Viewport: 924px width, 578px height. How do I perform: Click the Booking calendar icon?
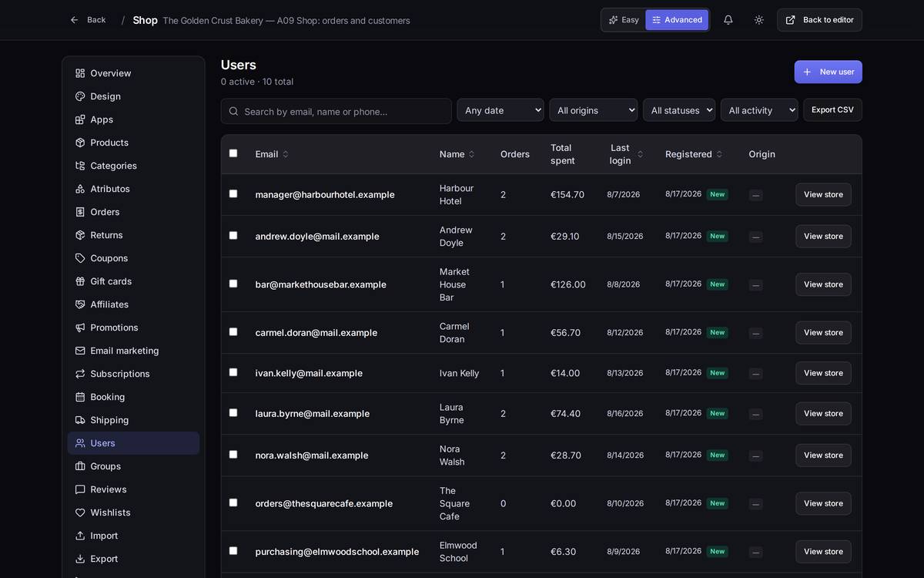(80, 397)
